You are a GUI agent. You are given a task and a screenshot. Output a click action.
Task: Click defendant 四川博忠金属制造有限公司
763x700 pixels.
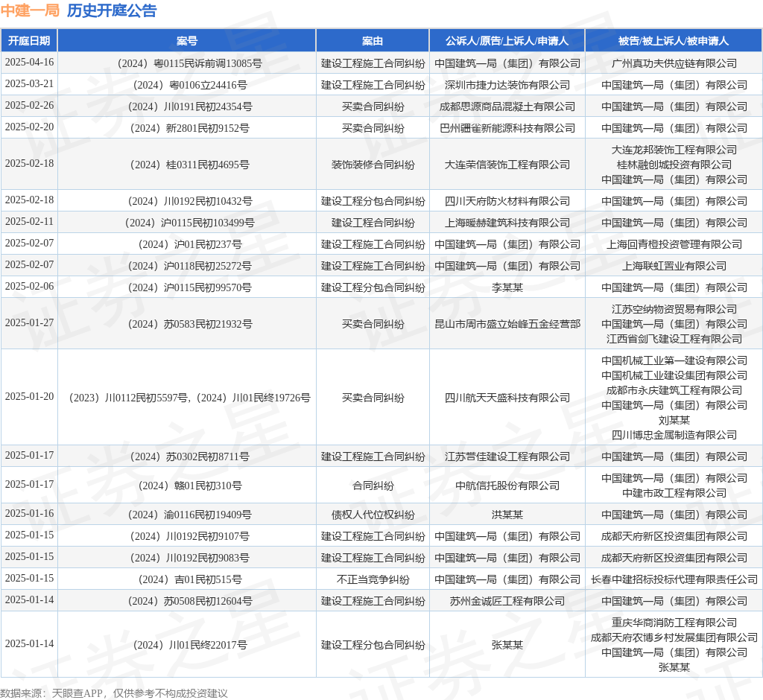(674, 436)
